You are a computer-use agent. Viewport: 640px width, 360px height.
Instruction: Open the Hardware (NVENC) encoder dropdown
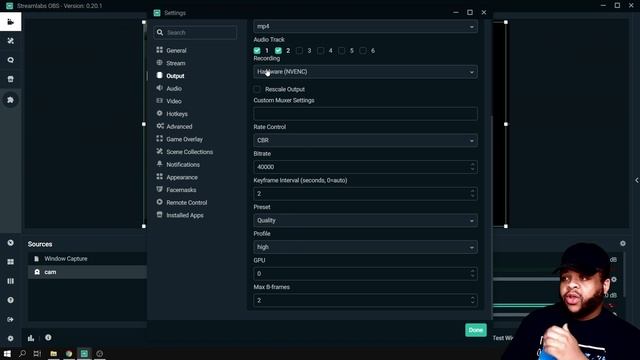(x=365, y=72)
